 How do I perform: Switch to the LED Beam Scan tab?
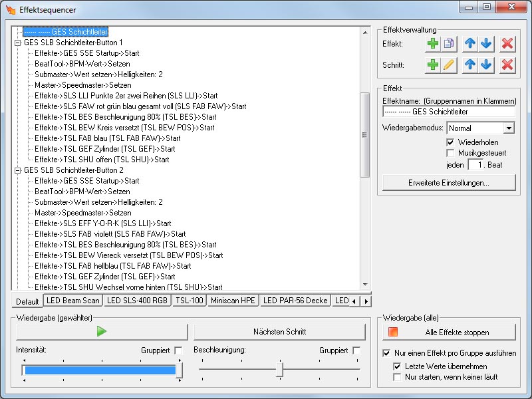pyautogui.click(x=72, y=301)
